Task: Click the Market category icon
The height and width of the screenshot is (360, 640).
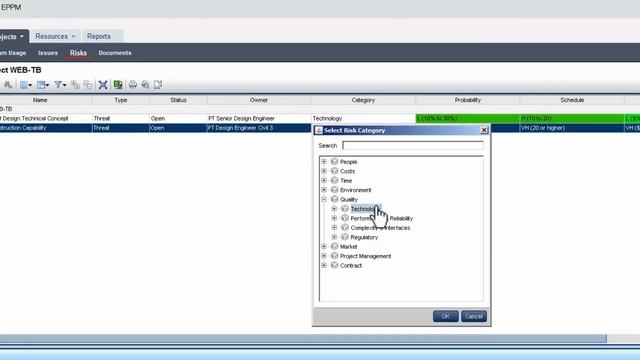Action: pyautogui.click(x=334, y=247)
